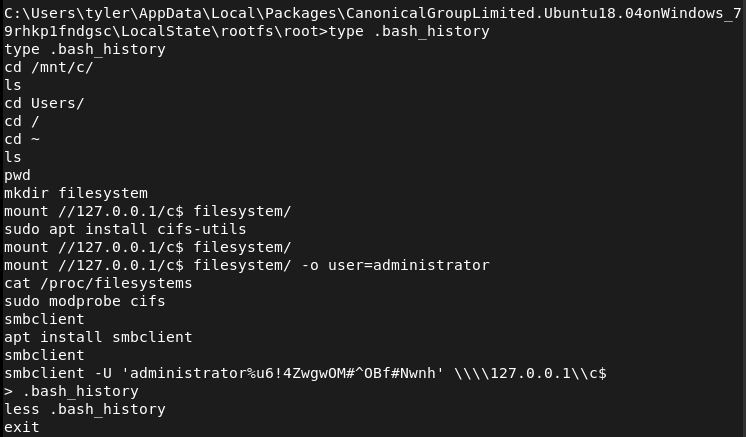This screenshot has width=746, height=437.
Task: Click the "mkdir filesystem" line
Action: [76, 193]
